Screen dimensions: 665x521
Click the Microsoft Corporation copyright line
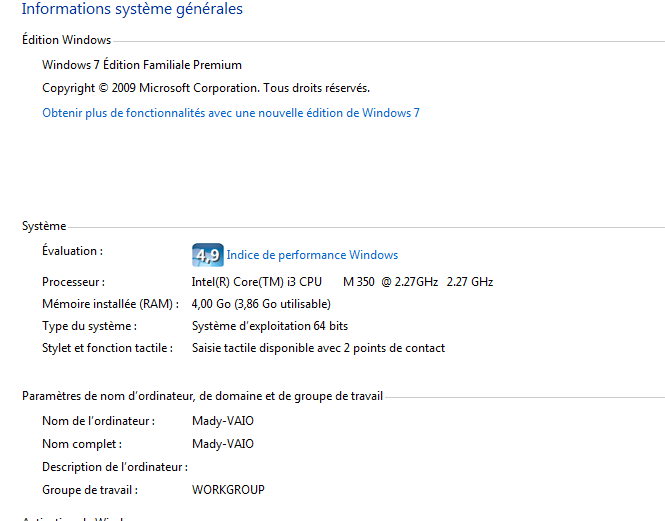206,88
